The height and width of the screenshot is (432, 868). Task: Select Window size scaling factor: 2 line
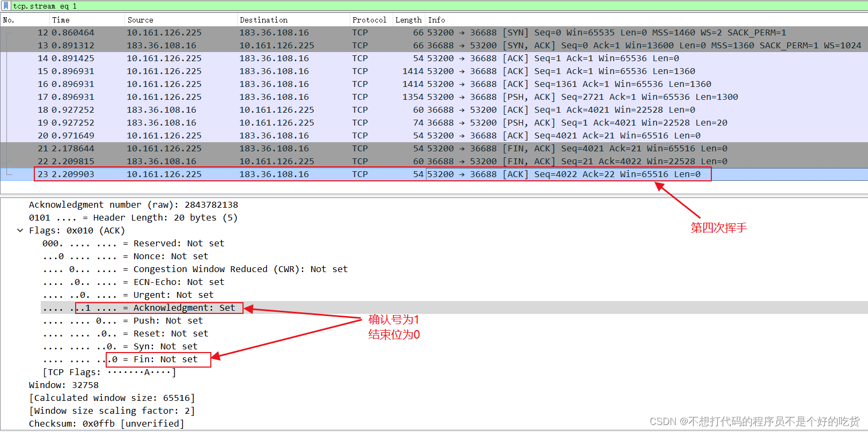[x=112, y=411]
